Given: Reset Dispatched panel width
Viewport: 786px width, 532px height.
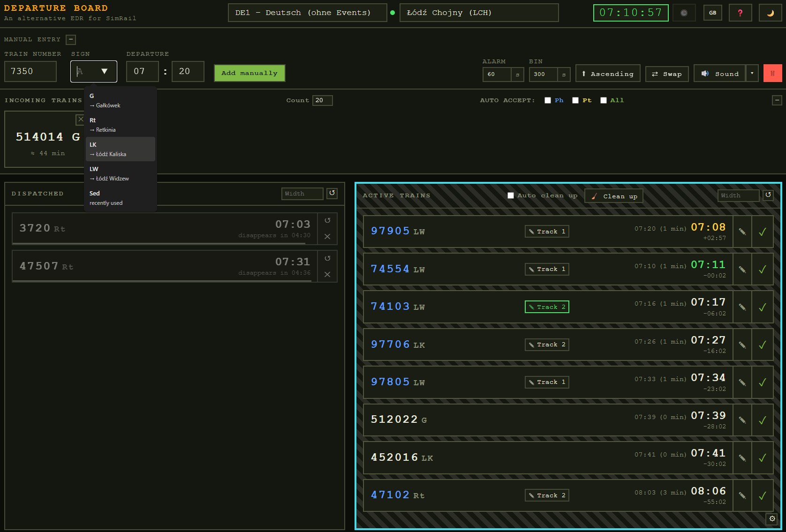Looking at the screenshot, I should [332, 193].
